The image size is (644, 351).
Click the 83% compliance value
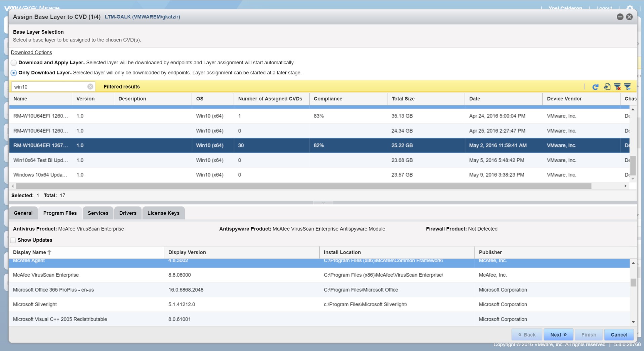click(319, 116)
